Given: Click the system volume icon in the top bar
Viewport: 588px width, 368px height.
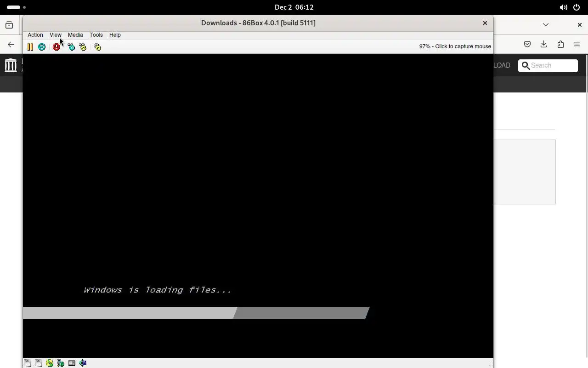Looking at the screenshot, I should coord(563,7).
